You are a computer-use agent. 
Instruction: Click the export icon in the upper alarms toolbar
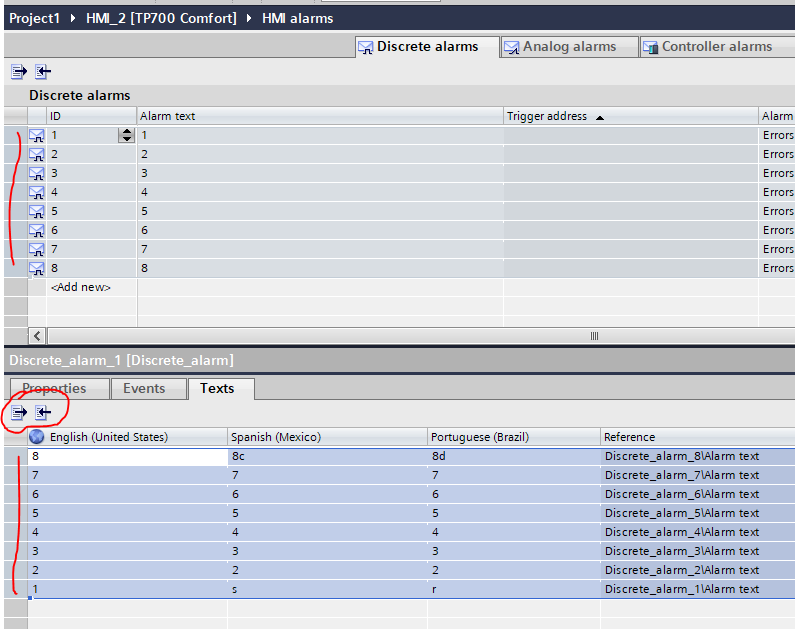(19, 71)
